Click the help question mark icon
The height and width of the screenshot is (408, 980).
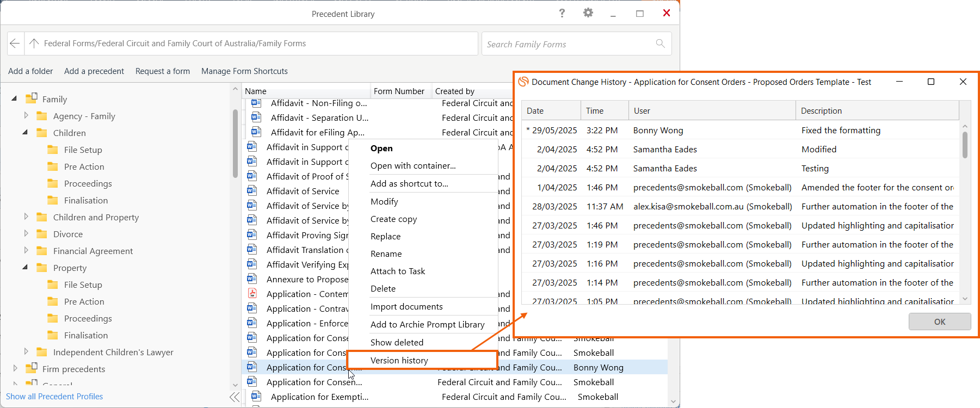(562, 13)
